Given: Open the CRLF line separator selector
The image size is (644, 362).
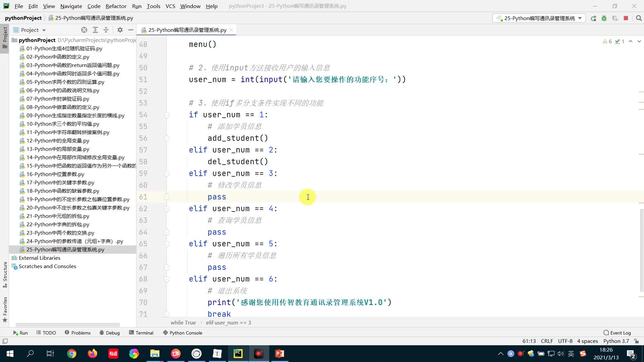Looking at the screenshot, I should coord(547,341).
